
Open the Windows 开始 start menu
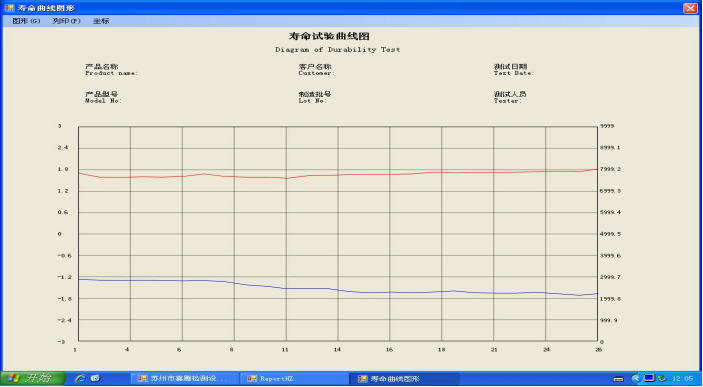click(33, 378)
